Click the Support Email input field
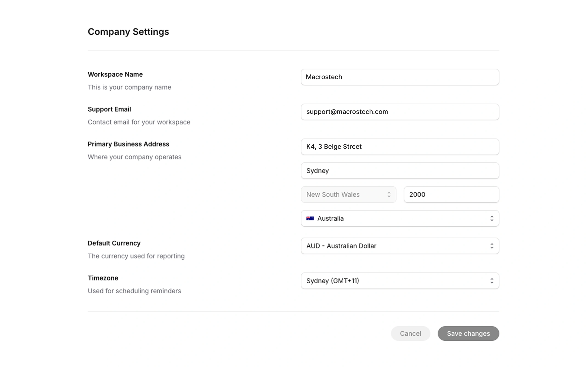This screenshot has height=367, width=588. point(400,112)
